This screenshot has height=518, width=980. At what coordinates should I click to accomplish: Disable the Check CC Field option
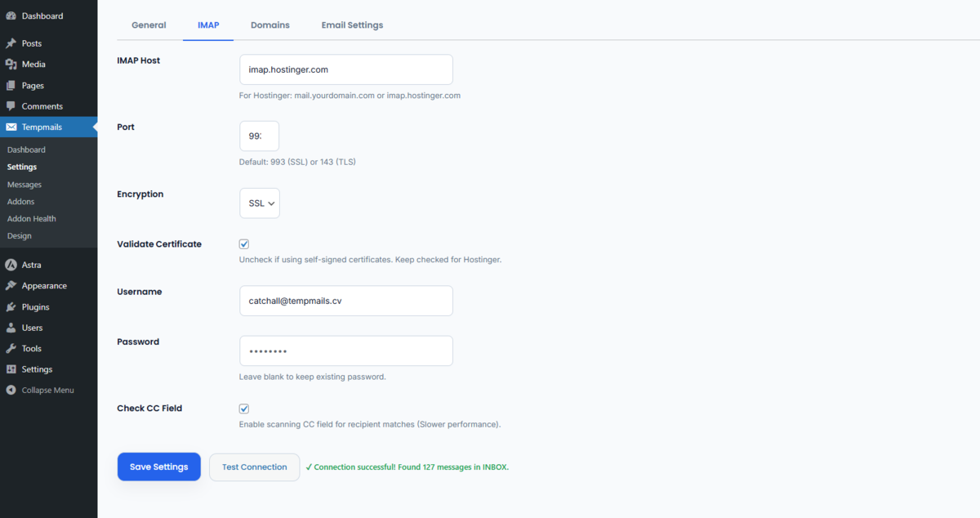[x=243, y=408]
